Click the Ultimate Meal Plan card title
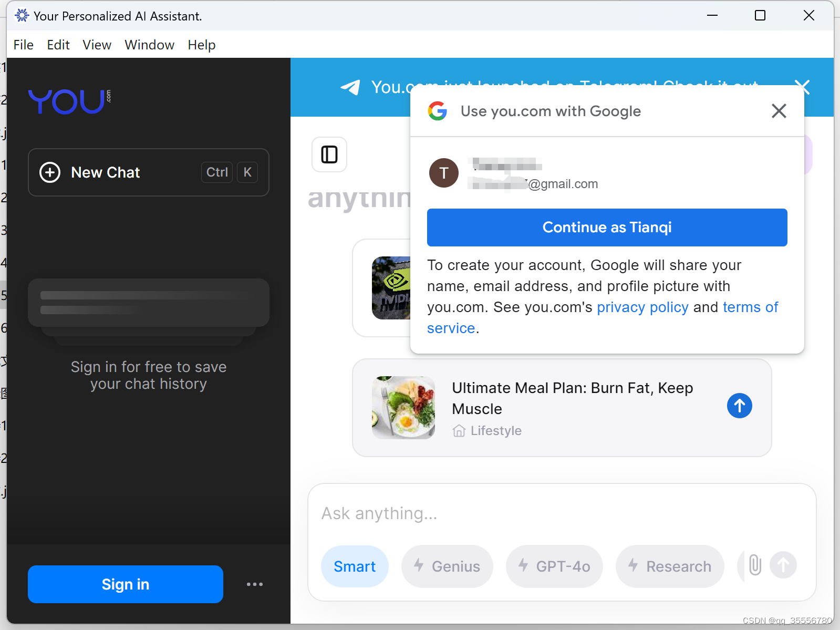 573,398
